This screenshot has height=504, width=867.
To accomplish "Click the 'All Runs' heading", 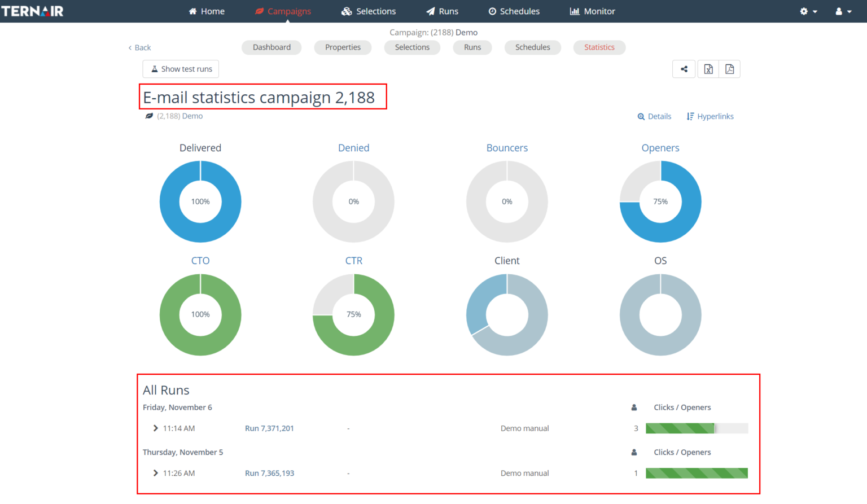I will pyautogui.click(x=166, y=390).
